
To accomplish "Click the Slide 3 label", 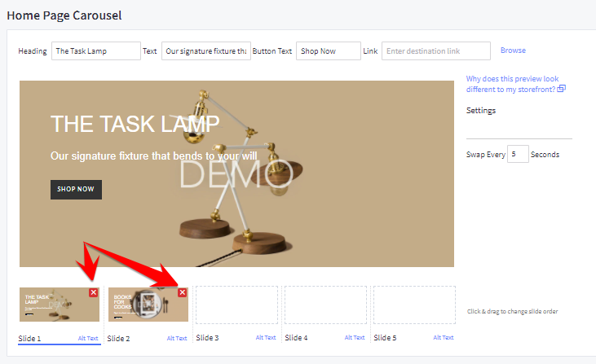I will [208, 337].
